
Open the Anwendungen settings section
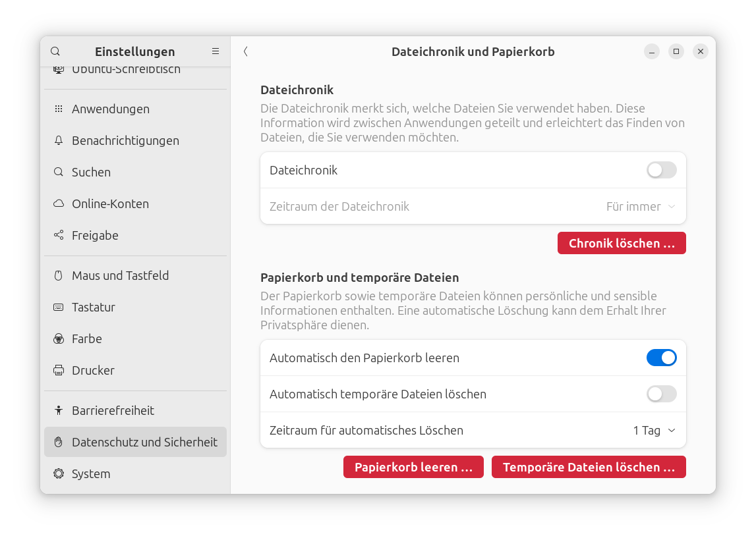coord(111,109)
